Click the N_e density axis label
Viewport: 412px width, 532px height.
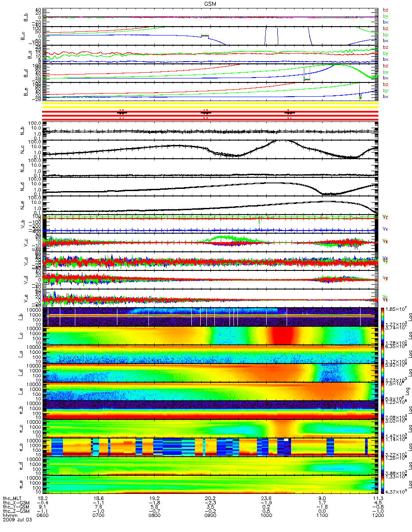(23, 205)
